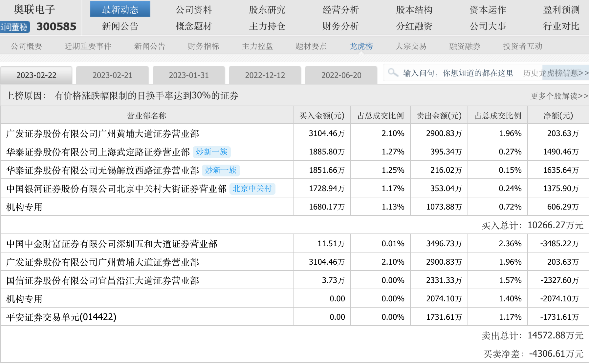
Task: Open 历史龙虎榜信息 link
Action: point(556,73)
